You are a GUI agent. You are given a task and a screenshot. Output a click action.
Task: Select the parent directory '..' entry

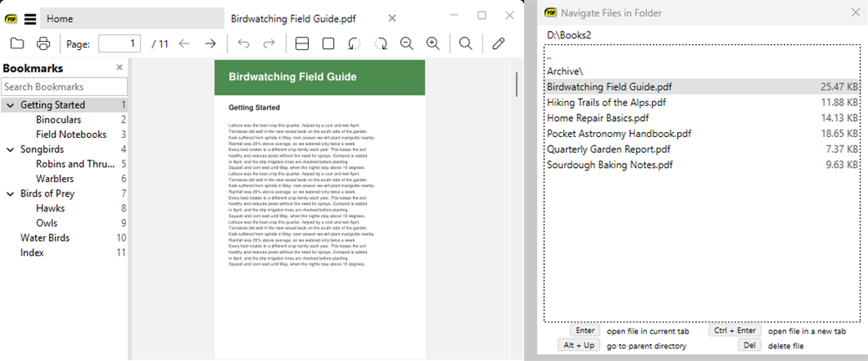click(702, 56)
